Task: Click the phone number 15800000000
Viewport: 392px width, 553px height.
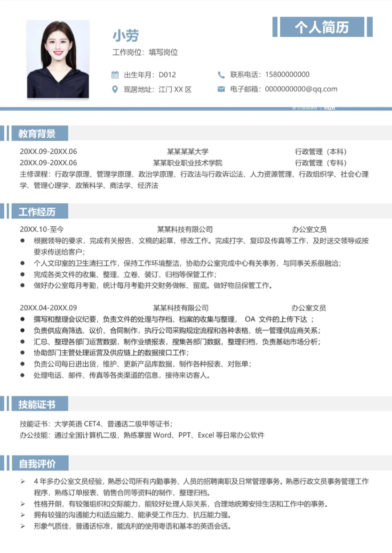Action: (x=287, y=74)
